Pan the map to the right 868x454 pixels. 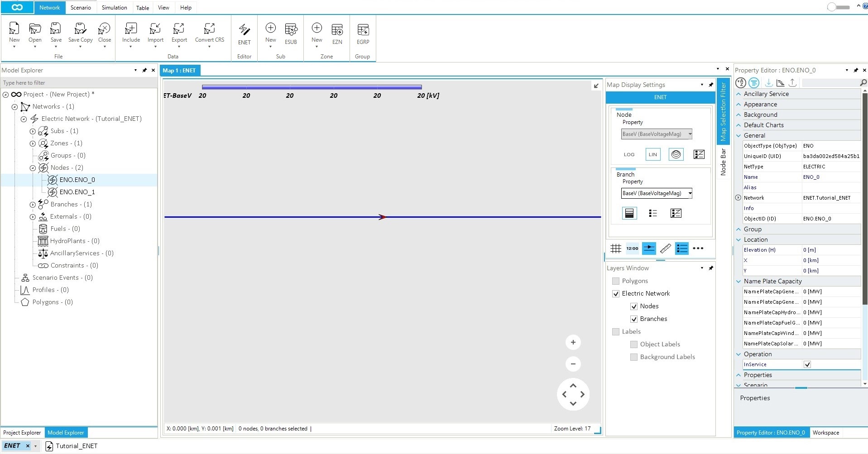[582, 394]
